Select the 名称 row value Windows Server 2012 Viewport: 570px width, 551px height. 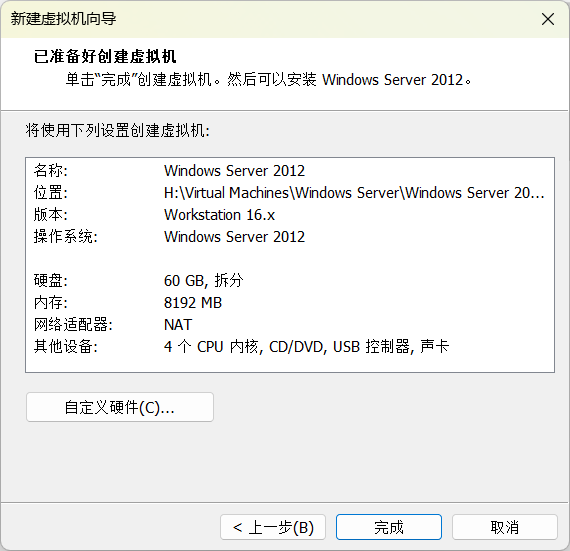click(234, 171)
